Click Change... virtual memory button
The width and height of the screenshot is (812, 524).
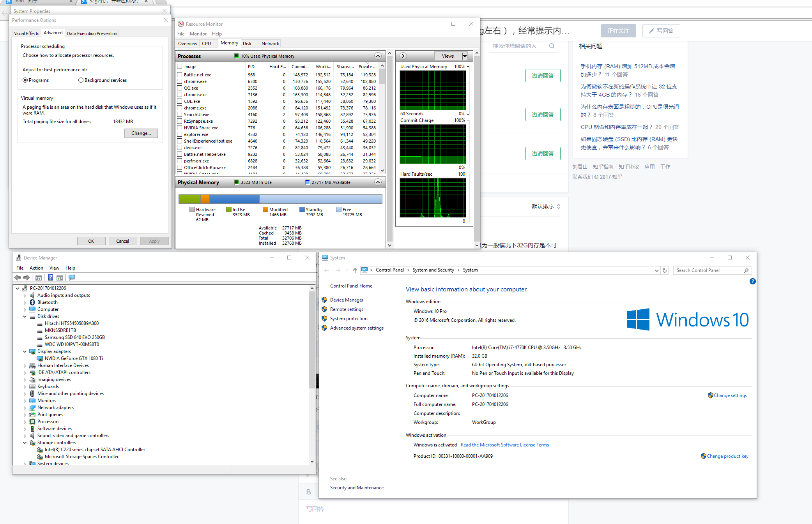coord(141,133)
